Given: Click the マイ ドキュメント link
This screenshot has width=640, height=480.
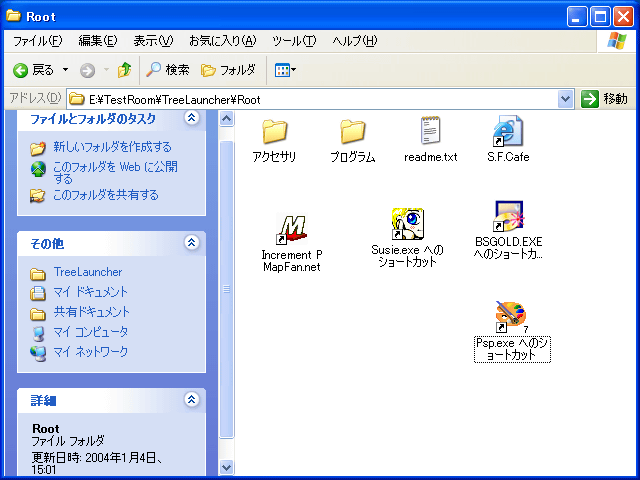Looking at the screenshot, I should 91,292.
